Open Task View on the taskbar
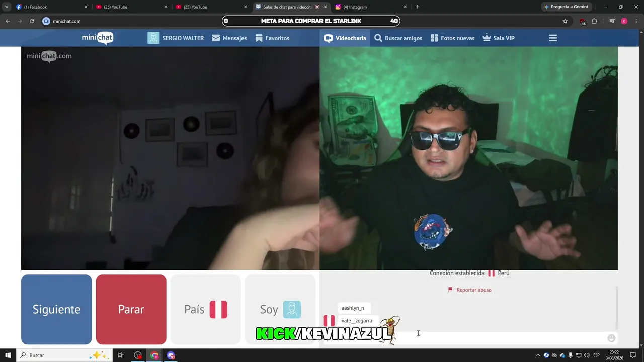The image size is (644, 362). click(x=121, y=355)
